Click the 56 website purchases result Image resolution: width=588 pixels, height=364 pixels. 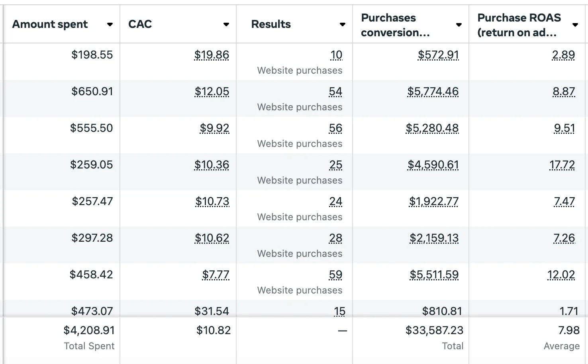tap(335, 128)
